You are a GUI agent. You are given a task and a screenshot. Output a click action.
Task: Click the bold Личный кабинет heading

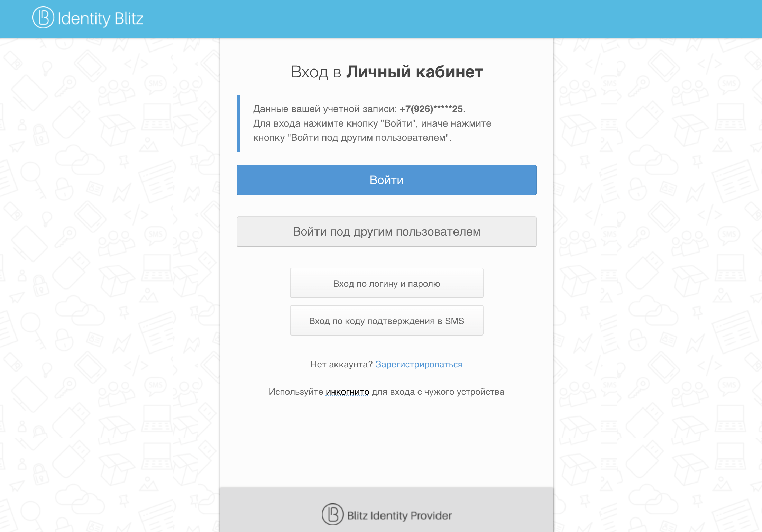[x=414, y=72]
